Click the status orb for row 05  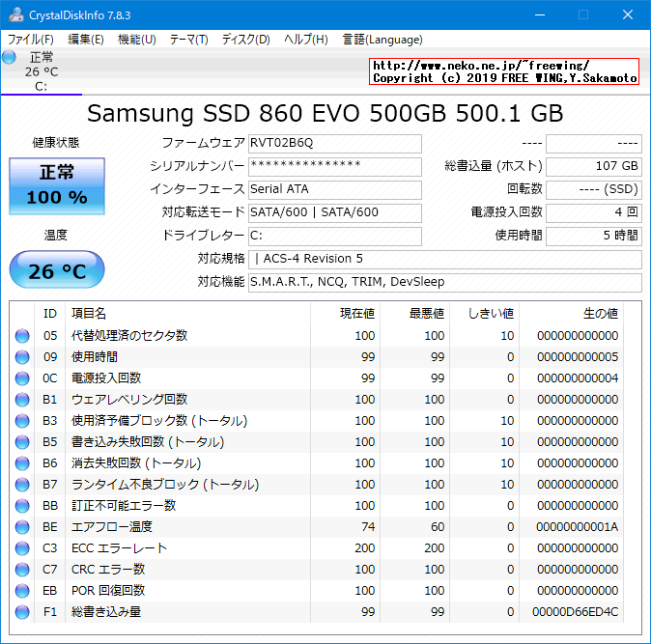22,336
